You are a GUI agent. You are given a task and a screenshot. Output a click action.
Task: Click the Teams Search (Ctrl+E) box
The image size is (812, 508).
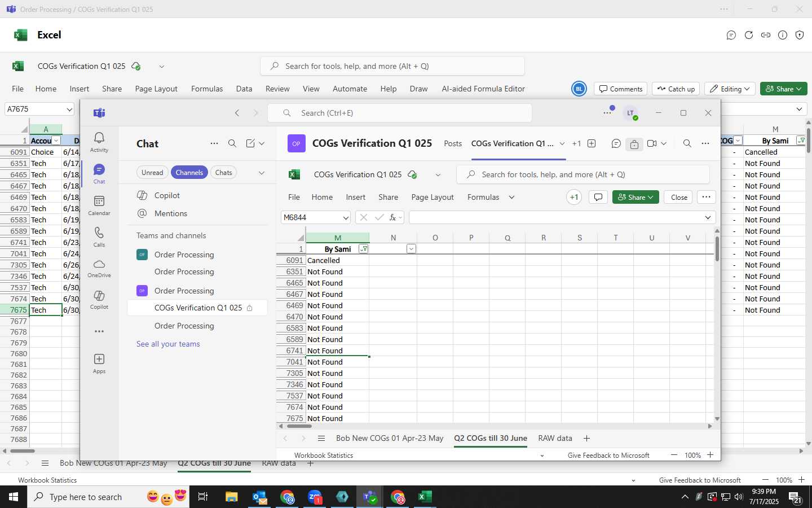[x=399, y=113]
